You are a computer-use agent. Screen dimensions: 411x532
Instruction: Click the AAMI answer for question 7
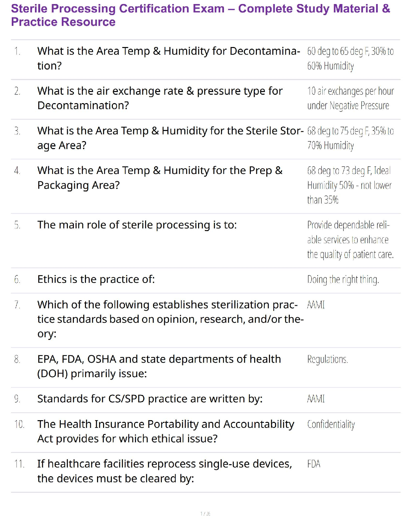coord(316,305)
